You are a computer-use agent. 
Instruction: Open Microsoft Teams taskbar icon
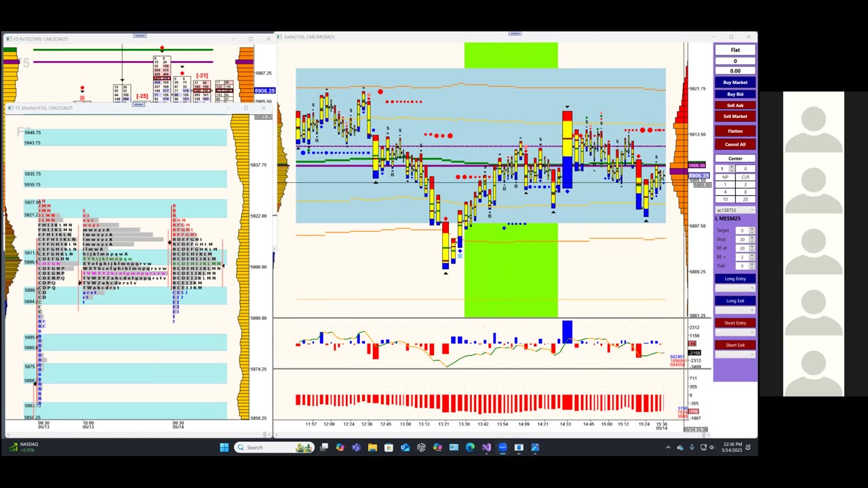356,447
